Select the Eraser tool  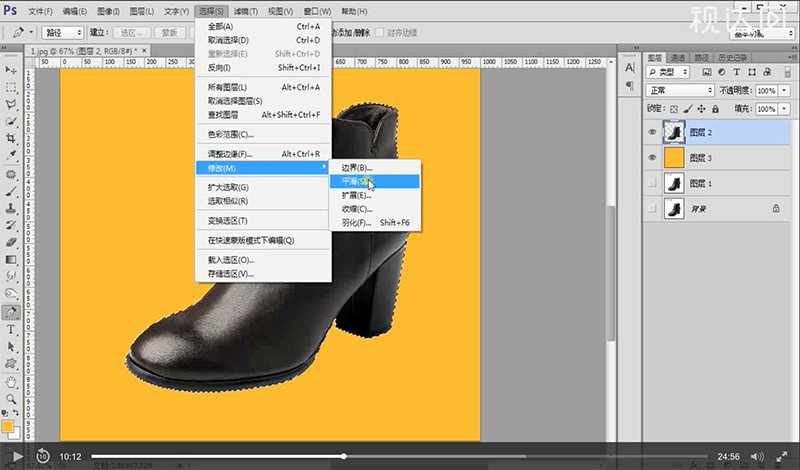tap(11, 243)
